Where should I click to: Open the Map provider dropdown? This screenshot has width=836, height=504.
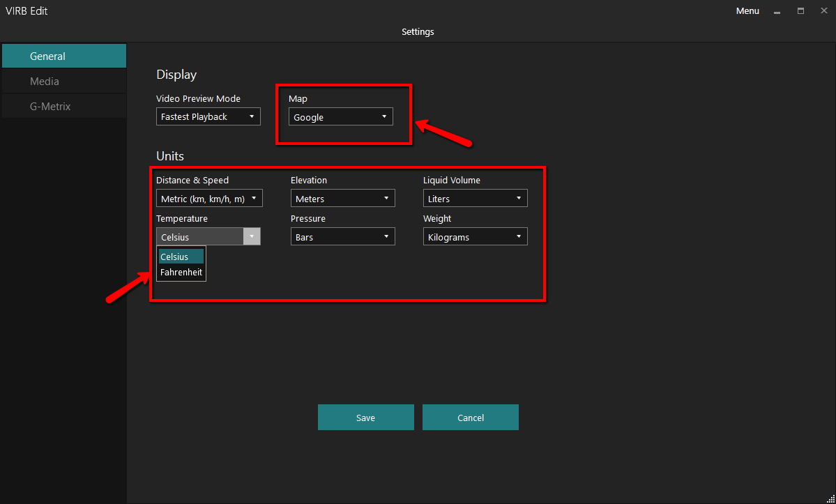[x=340, y=117]
